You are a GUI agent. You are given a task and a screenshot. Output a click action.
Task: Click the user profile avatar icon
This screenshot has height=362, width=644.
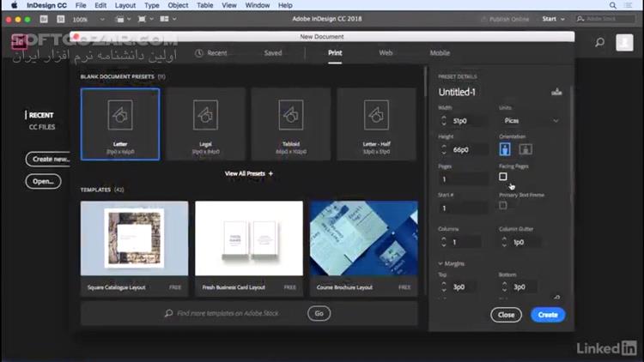pos(624,42)
